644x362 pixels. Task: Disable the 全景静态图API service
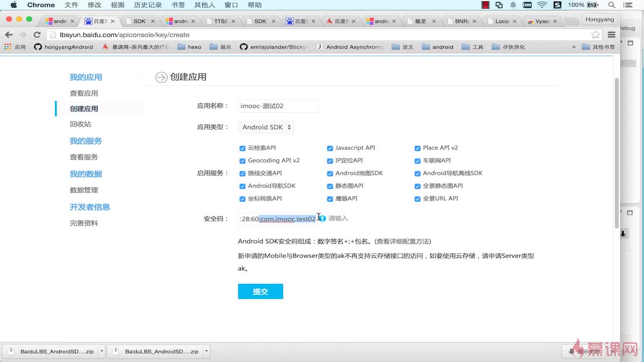(418, 186)
